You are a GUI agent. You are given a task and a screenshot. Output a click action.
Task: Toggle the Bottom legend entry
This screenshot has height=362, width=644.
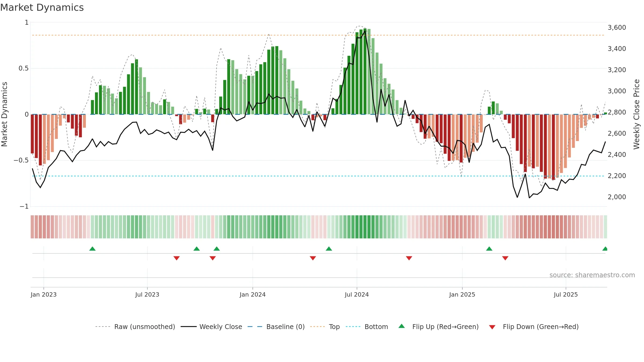[367, 327]
